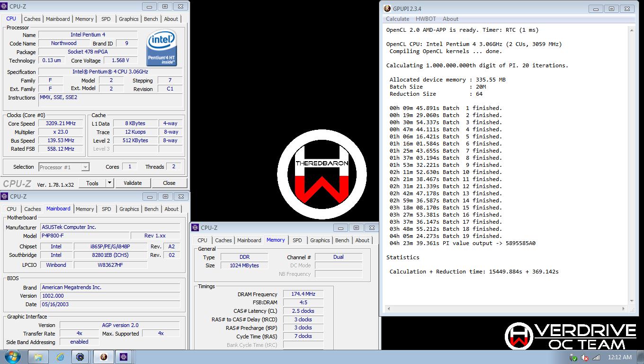644x364 pixels.
Task: Select About tab in the CPU-Z Memory window
Action: point(362,240)
